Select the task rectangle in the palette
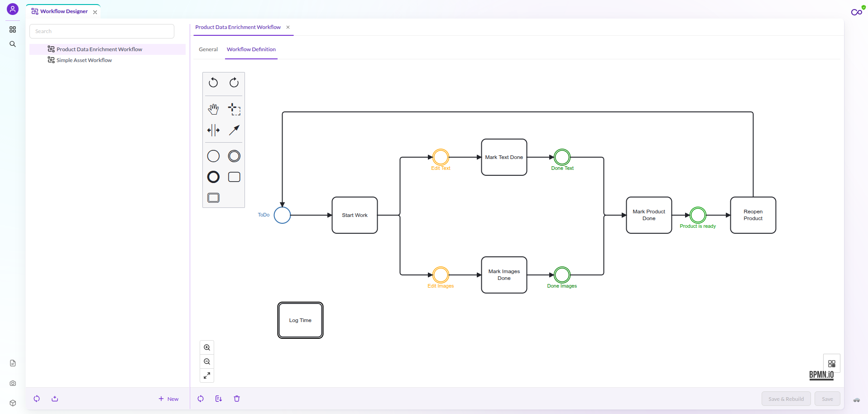Image resolution: width=868 pixels, height=414 pixels. 234,177
